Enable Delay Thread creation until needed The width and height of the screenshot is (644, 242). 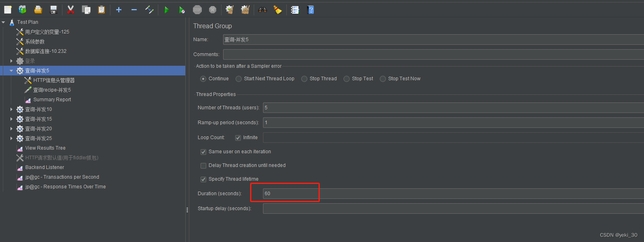(x=203, y=165)
